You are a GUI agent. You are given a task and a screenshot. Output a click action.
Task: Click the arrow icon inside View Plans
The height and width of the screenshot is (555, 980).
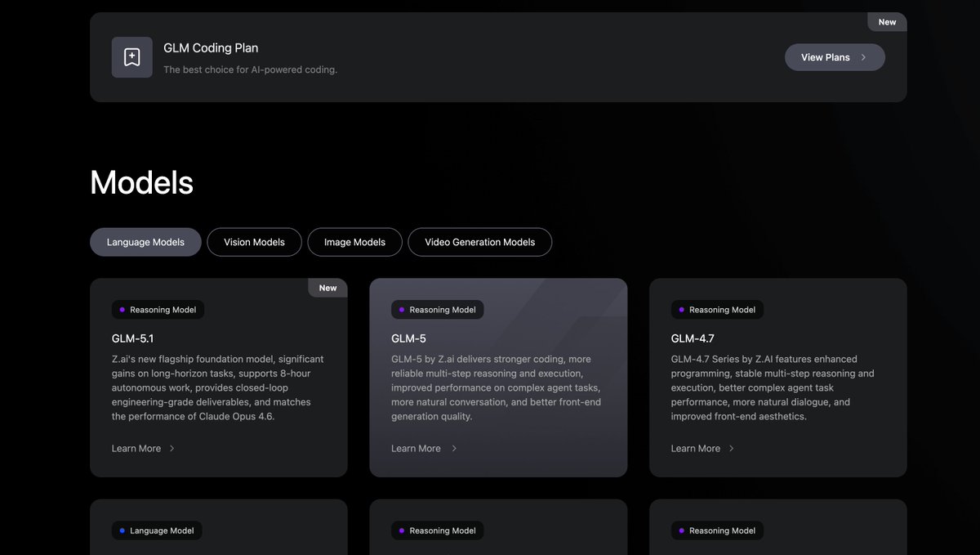[863, 57]
